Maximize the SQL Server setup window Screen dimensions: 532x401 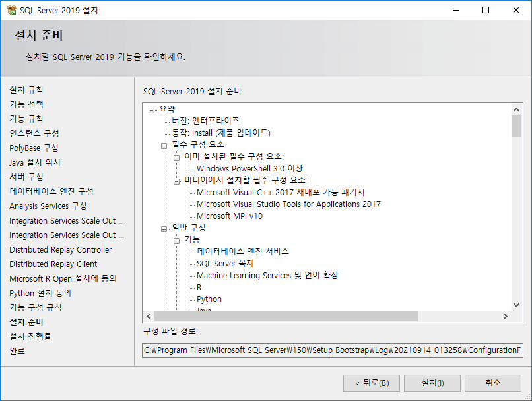click(486, 10)
